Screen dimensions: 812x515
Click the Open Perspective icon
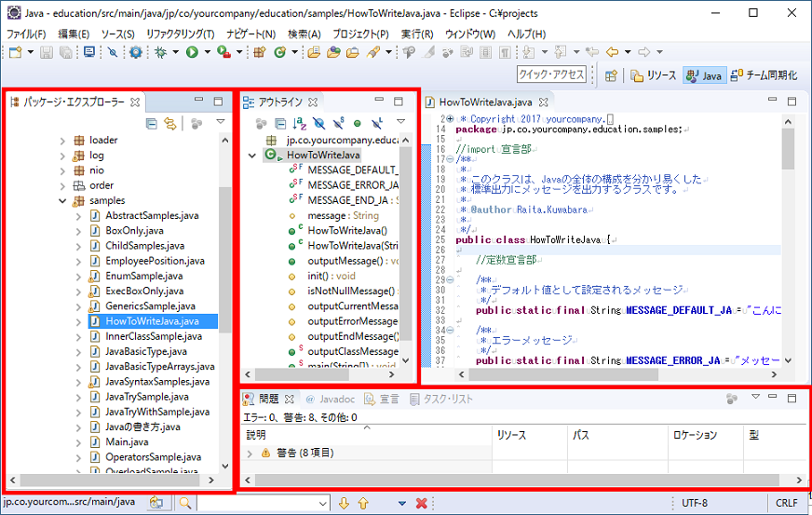[x=611, y=75]
